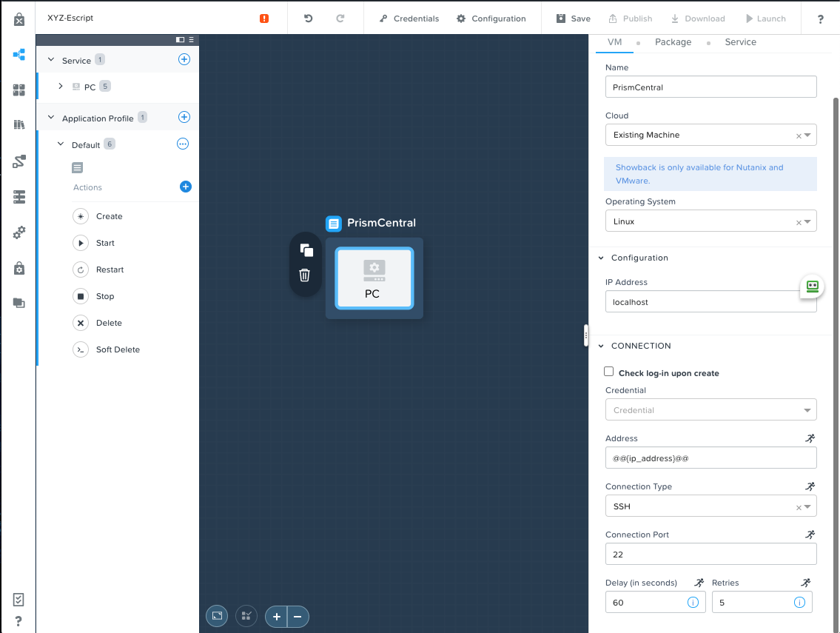Open the library sidebar icon

pos(19,124)
